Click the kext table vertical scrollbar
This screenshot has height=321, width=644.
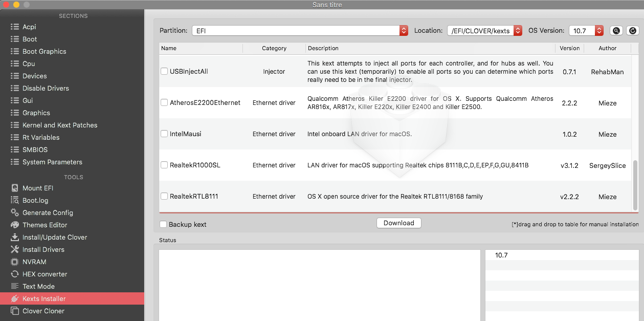click(635, 184)
